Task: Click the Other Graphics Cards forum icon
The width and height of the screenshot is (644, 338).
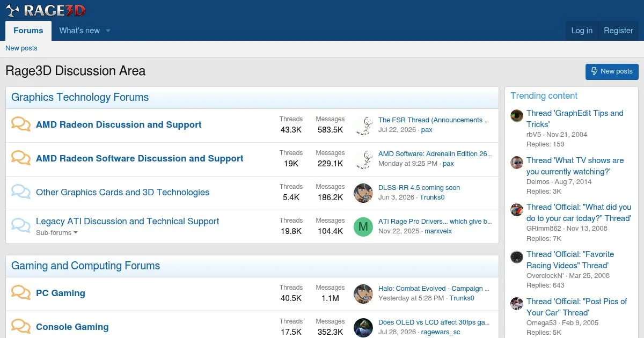Action: click(x=21, y=192)
